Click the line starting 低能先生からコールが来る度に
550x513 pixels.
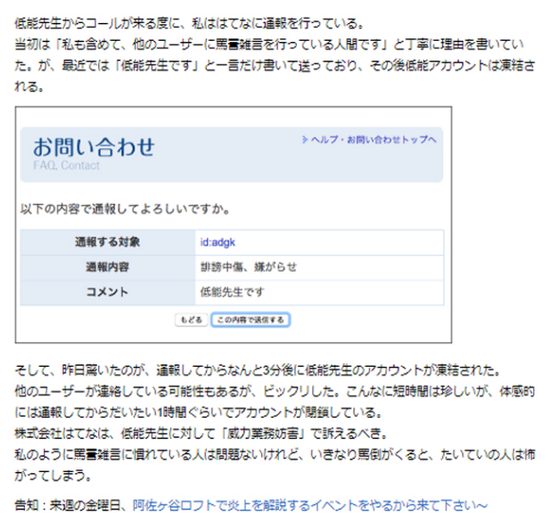point(189,23)
